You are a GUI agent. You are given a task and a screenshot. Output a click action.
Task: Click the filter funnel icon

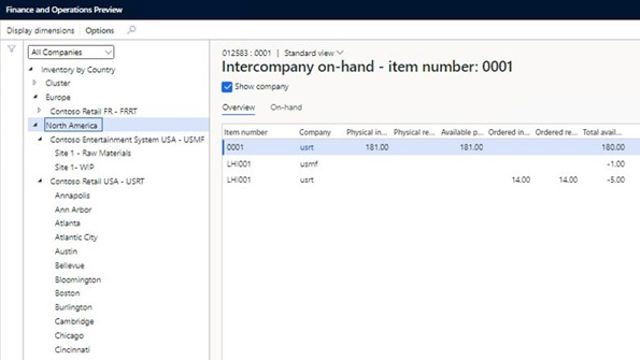pos(11,49)
